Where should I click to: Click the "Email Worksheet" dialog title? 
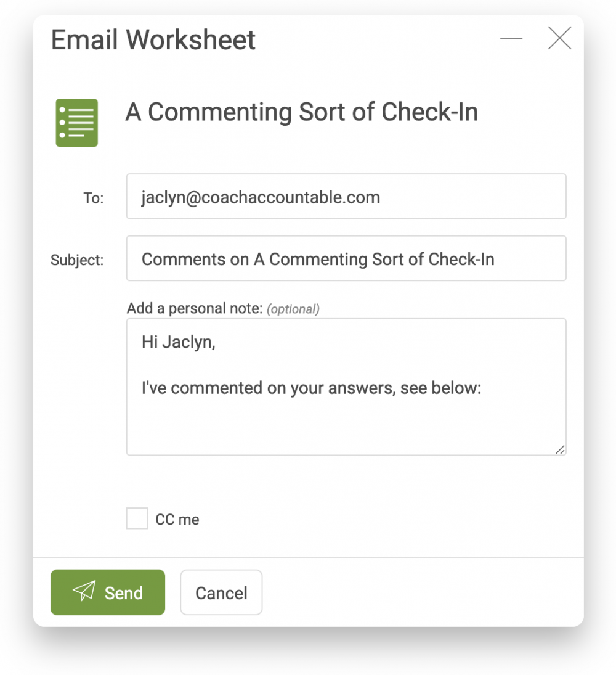153,39
